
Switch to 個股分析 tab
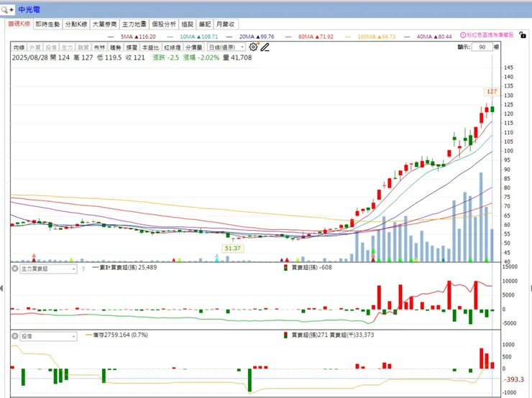pyautogui.click(x=164, y=24)
